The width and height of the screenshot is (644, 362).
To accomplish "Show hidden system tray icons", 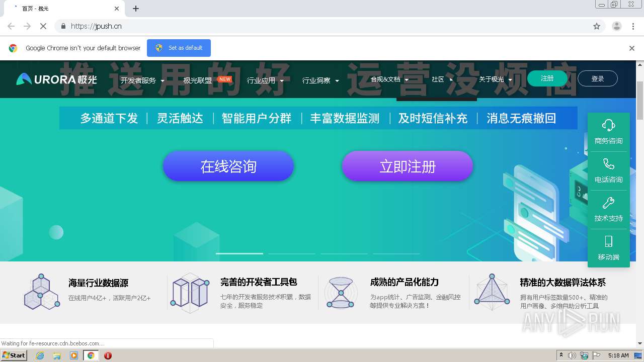I will point(561,355).
